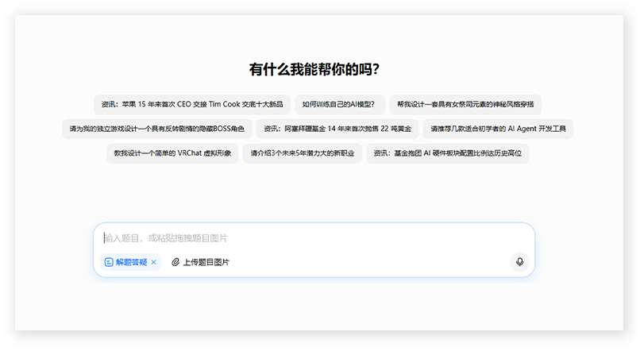The image size is (644, 351).
Task: Click the microphone voice input icon
Action: (519, 262)
